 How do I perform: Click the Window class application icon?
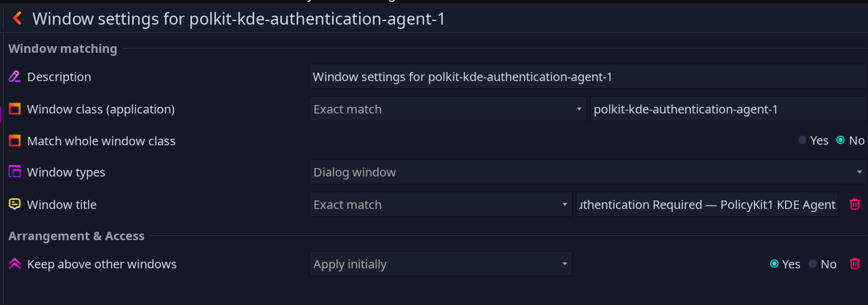point(15,109)
